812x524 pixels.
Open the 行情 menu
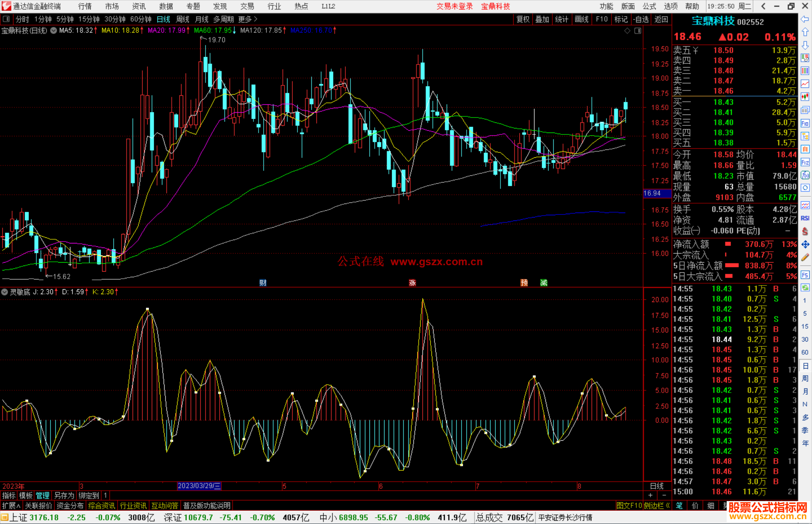click(85, 6)
